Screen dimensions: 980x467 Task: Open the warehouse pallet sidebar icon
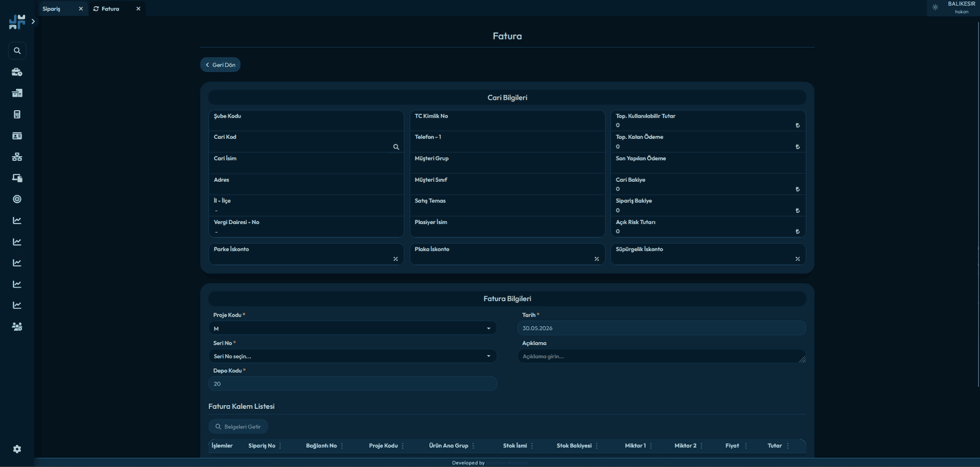[17, 93]
